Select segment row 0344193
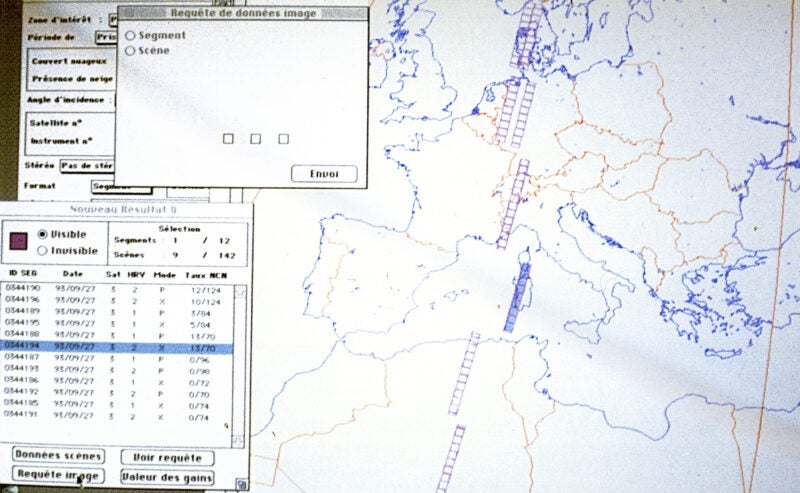Image resolution: width=800 pixels, height=493 pixels. [116, 370]
